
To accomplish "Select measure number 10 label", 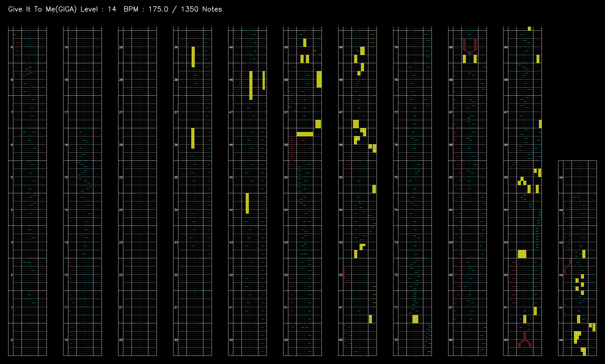I will pyautogui.click(x=66, y=340).
